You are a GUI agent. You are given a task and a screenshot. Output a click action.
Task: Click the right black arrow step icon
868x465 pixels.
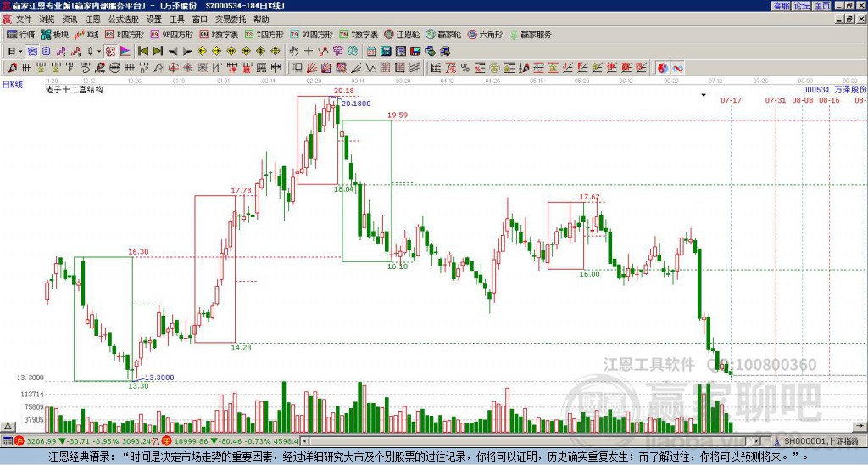coord(187,52)
